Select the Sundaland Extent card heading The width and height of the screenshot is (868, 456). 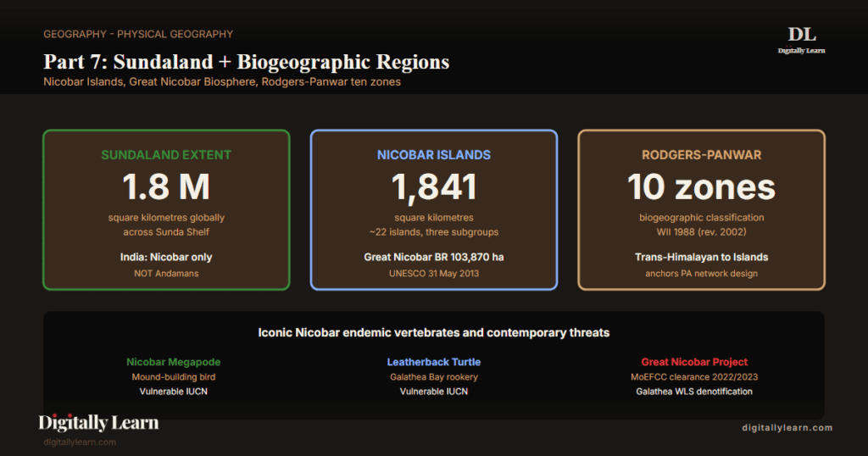[x=166, y=155]
